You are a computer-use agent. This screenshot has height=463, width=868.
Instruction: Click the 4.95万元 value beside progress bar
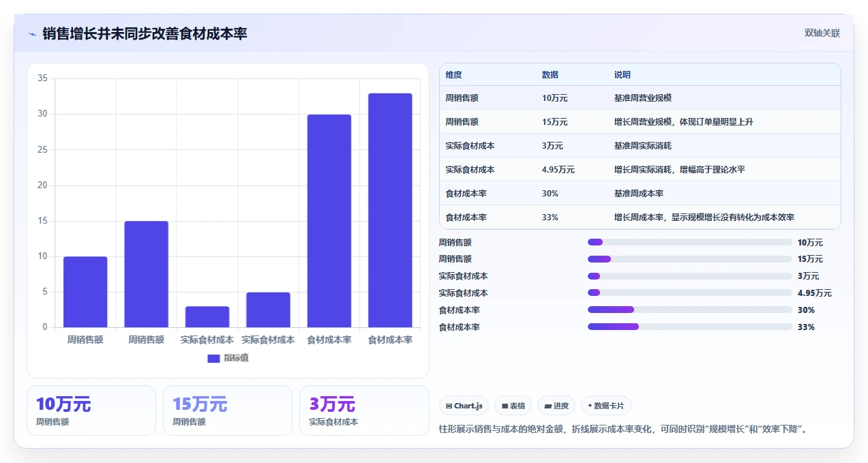[814, 293]
